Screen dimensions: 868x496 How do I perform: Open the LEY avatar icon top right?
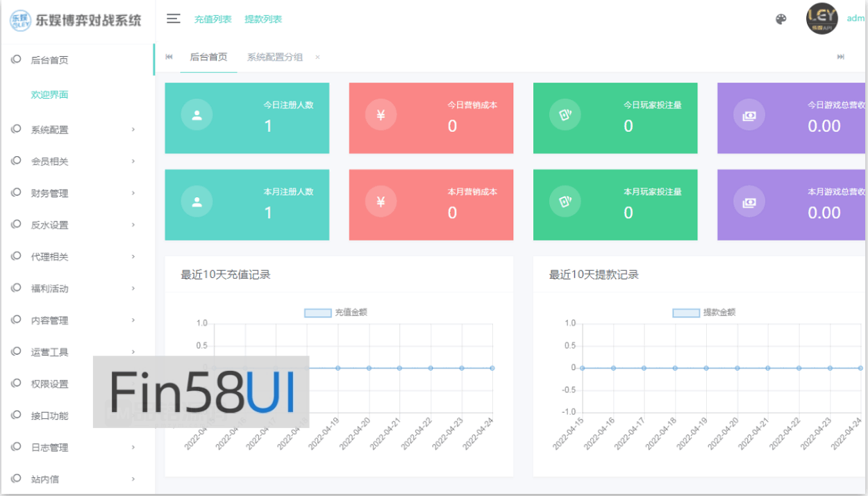click(x=821, y=19)
